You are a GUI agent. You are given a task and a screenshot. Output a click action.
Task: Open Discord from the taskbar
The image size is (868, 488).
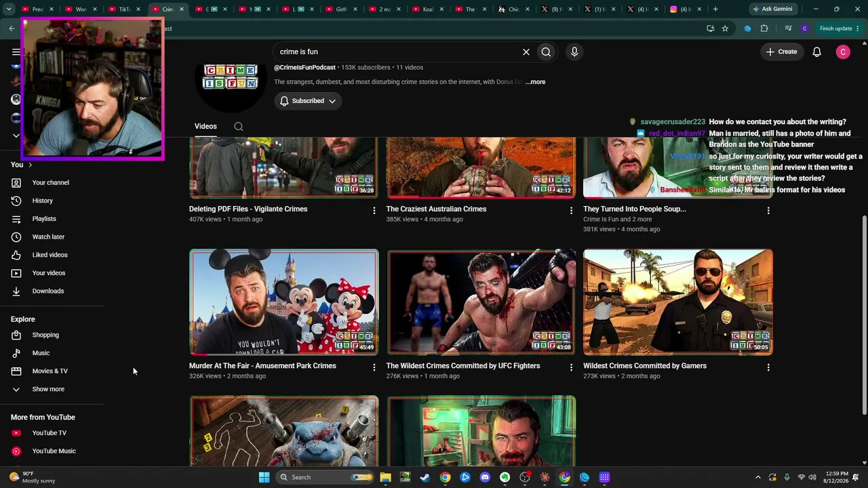pyautogui.click(x=485, y=477)
